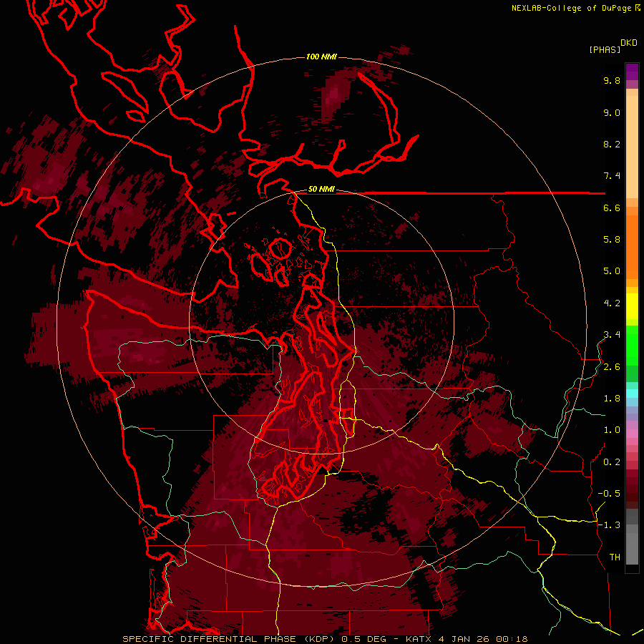Click the cyan segment of the color bar
This screenshot has width=644, height=644.
click(x=632, y=394)
